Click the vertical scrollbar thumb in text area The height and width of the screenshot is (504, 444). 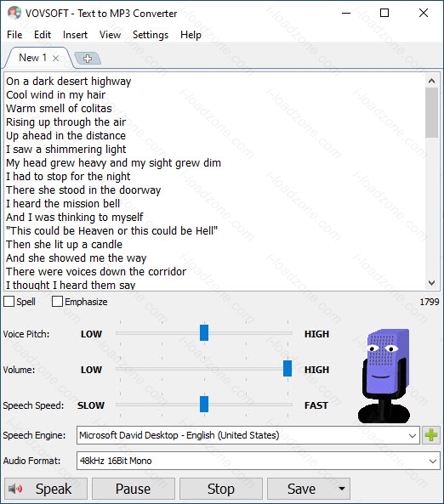431,112
